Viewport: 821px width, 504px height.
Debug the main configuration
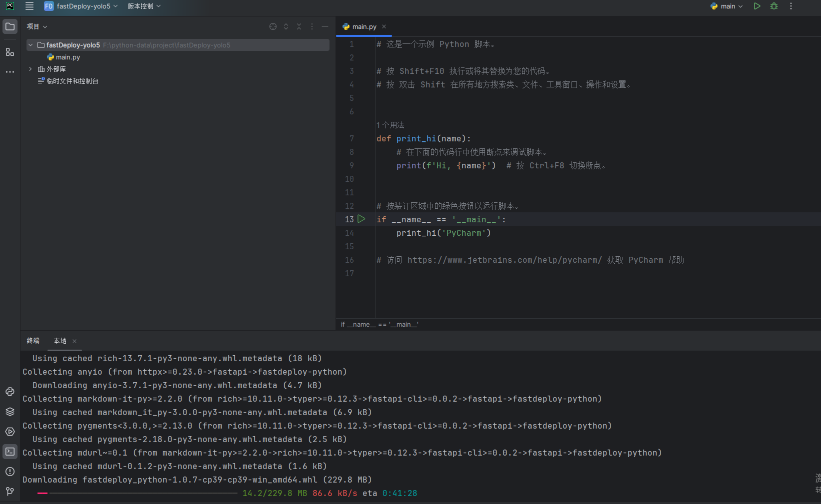774,6
